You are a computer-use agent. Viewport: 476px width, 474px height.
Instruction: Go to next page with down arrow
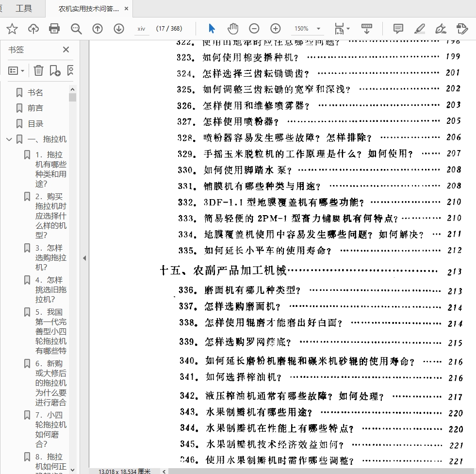[119, 29]
